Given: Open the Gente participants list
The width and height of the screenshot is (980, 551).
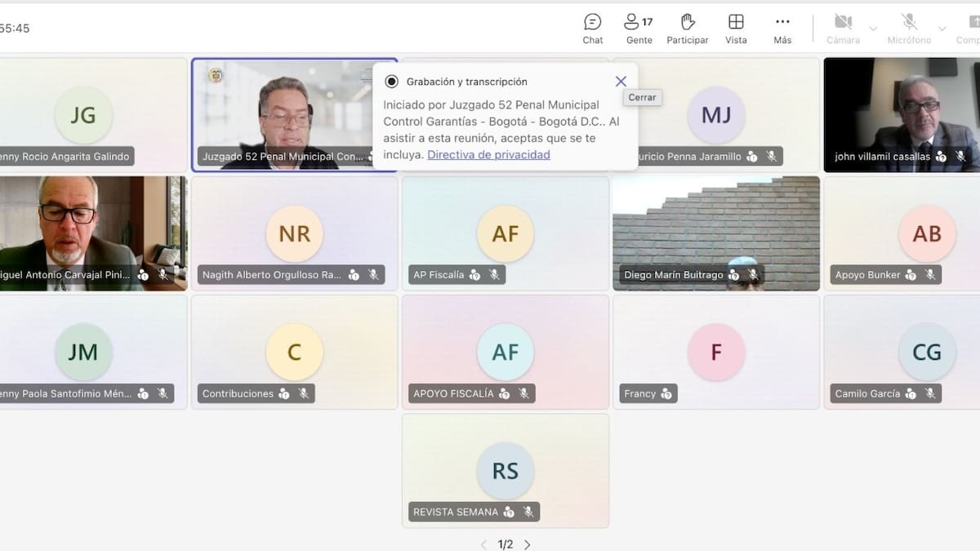Looking at the screenshot, I should (639, 29).
